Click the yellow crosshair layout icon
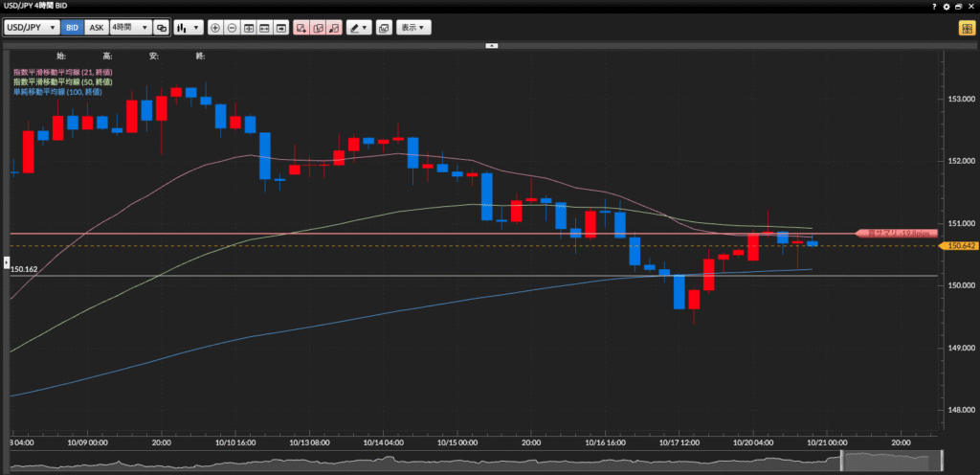 coord(967,28)
